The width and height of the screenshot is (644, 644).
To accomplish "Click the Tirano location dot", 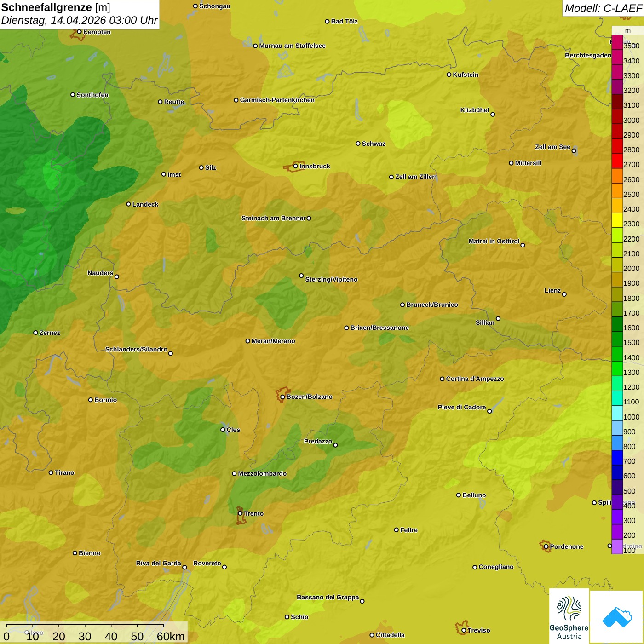I will click(51, 472).
